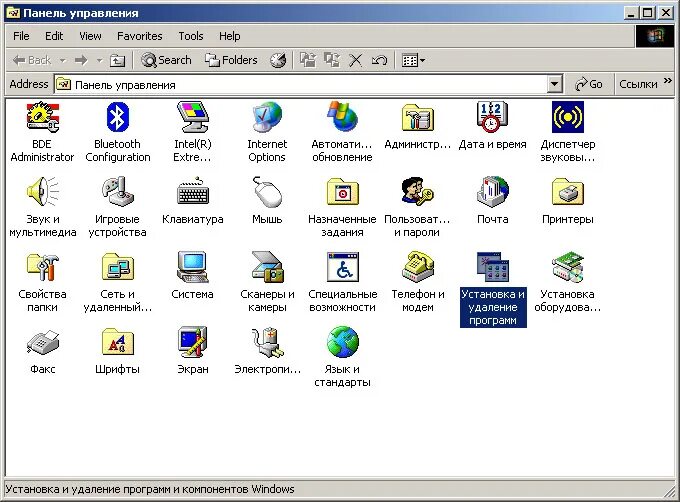
Task: Click the Back toolbar button
Action: pyautogui.click(x=32, y=60)
